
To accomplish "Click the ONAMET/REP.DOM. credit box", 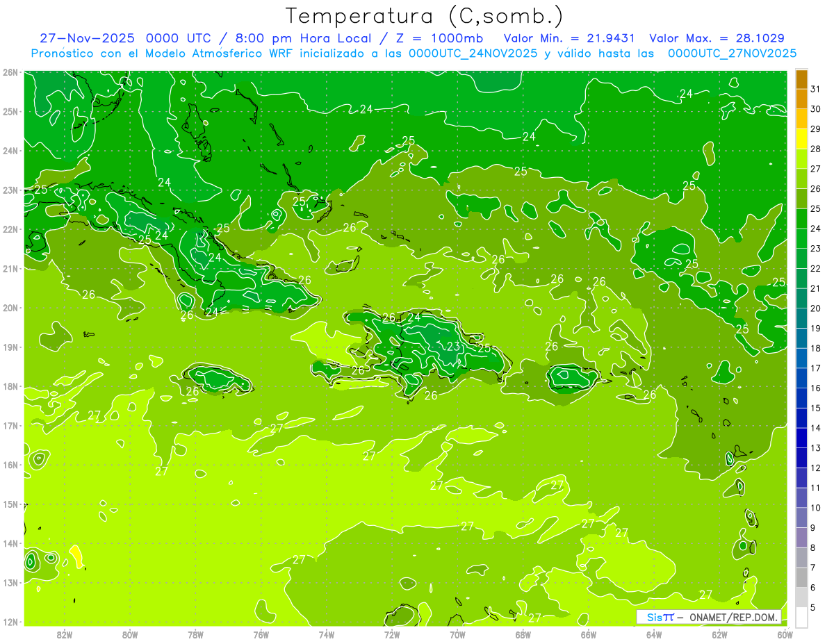I will point(709,617).
